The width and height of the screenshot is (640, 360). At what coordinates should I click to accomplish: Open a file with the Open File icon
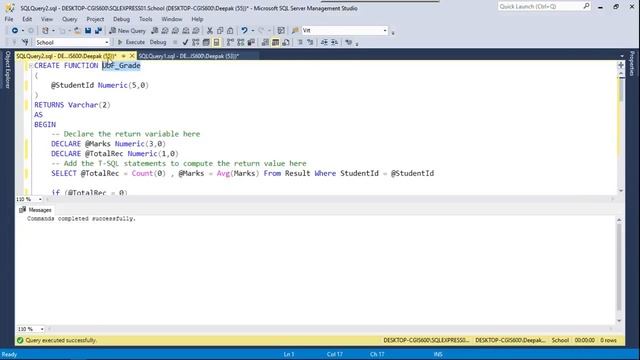pyautogui.click(x=77, y=31)
